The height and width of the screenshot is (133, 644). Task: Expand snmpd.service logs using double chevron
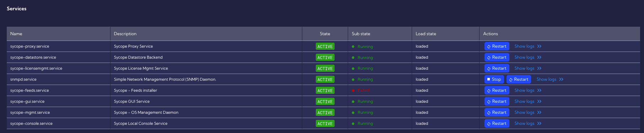pyautogui.click(x=561, y=79)
